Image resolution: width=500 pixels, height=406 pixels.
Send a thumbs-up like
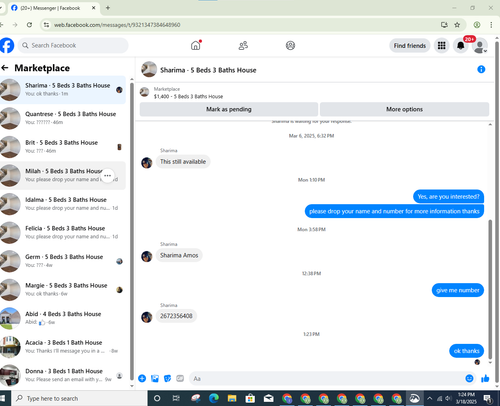[485, 378]
